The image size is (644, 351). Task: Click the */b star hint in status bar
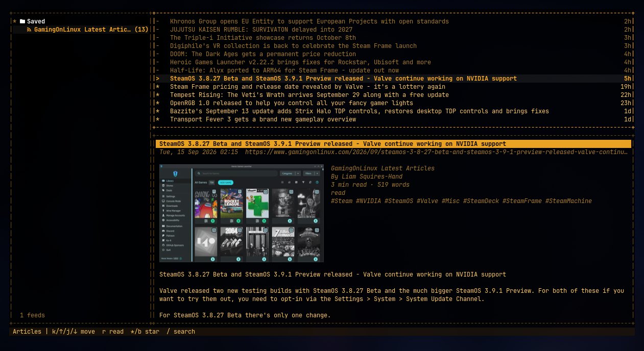pos(145,332)
